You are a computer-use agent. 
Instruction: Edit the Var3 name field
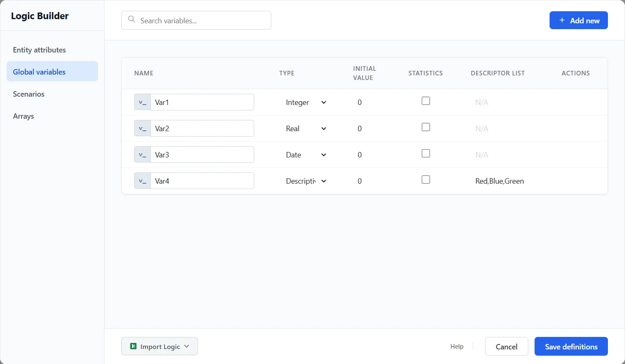(x=202, y=155)
